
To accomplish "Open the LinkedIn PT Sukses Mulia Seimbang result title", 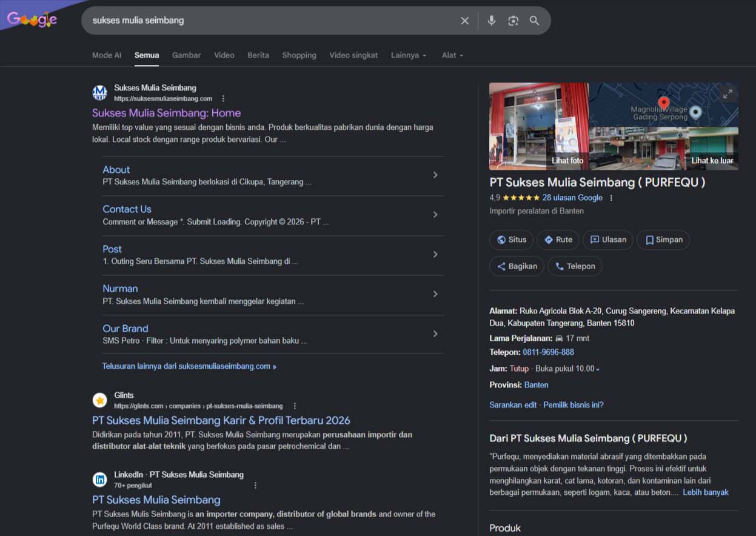I will tap(156, 500).
